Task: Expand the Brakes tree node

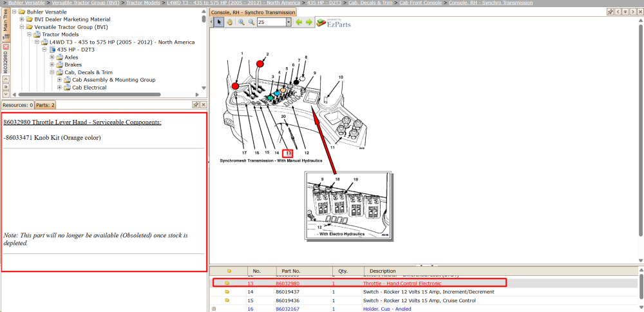Action: (x=52, y=64)
